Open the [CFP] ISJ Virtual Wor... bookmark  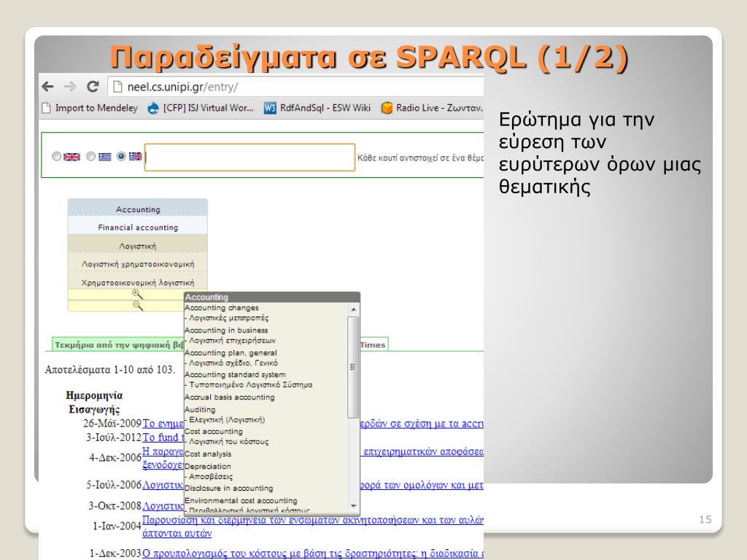tap(201, 108)
